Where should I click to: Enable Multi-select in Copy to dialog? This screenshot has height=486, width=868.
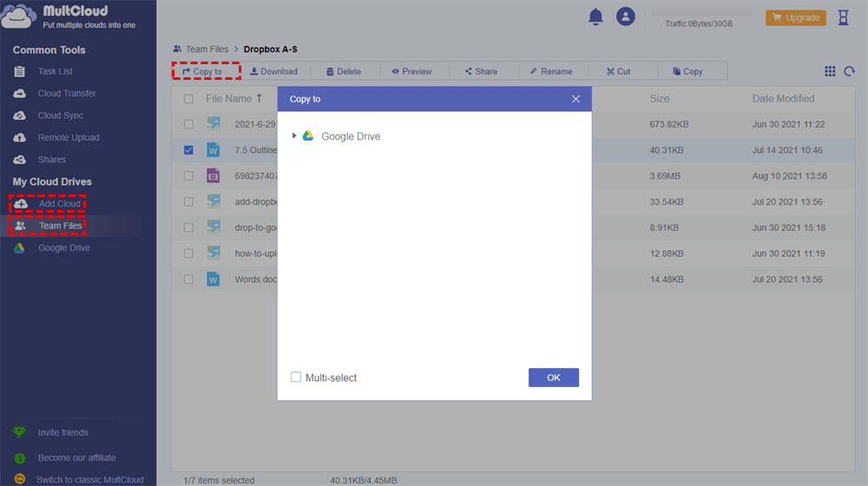[x=296, y=377]
